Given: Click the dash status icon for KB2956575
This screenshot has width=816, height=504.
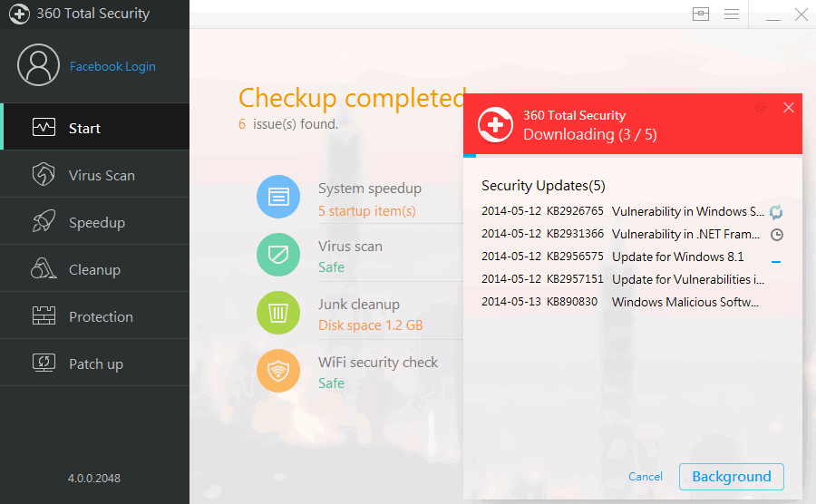Looking at the screenshot, I should (776, 262).
